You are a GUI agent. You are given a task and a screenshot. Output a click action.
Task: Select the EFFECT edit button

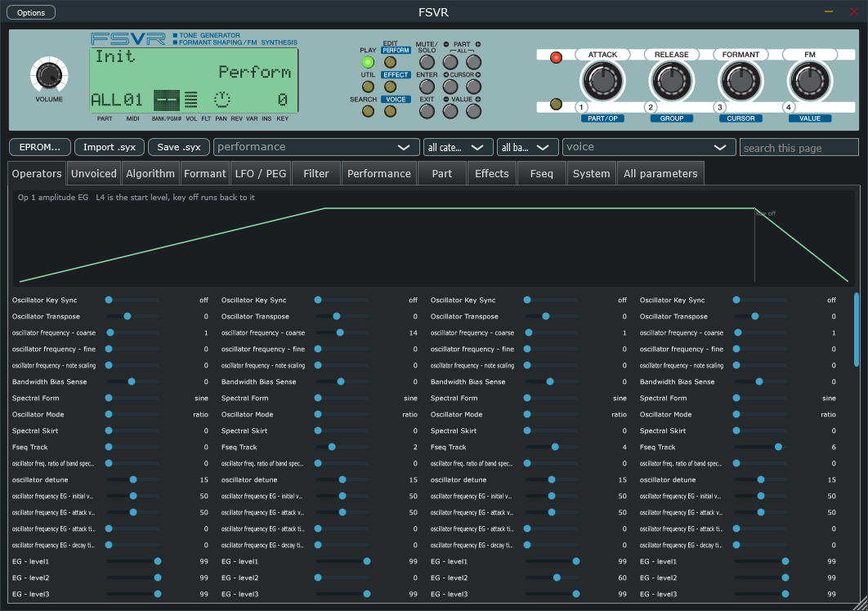point(390,87)
